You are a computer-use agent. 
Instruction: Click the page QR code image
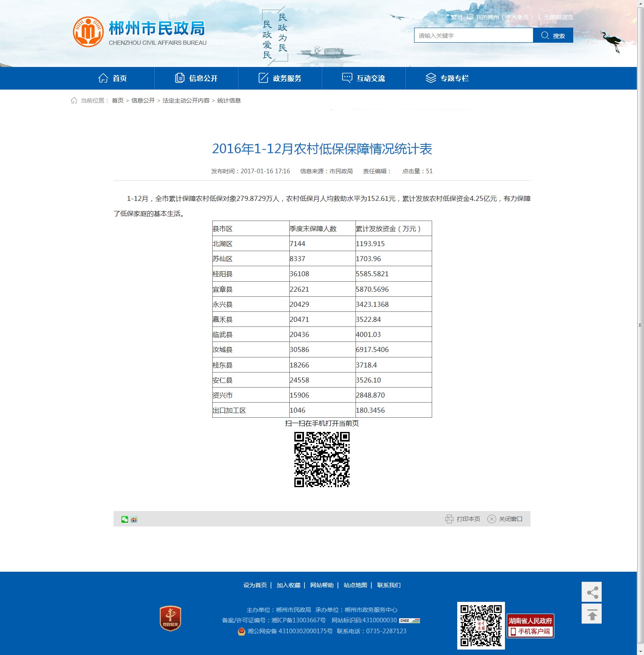click(x=322, y=460)
